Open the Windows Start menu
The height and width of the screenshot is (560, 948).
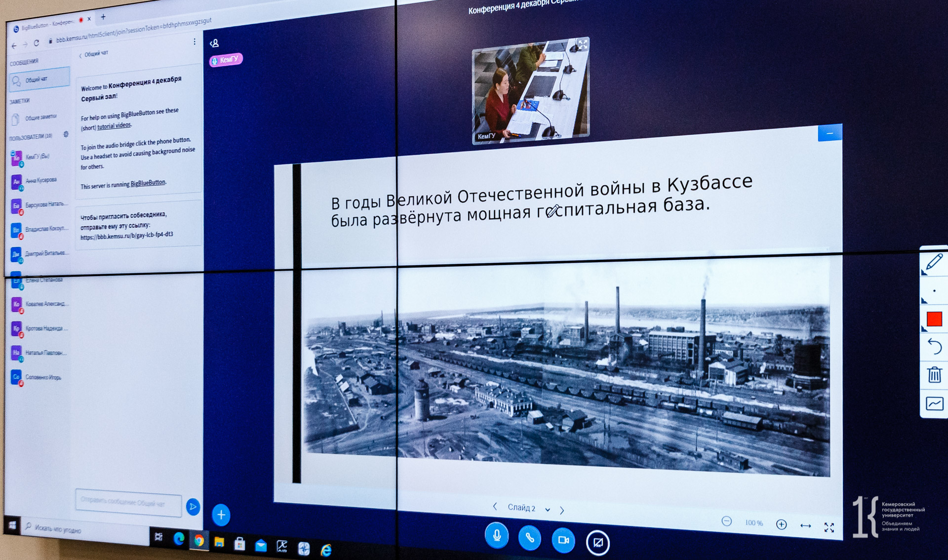[x=12, y=525]
